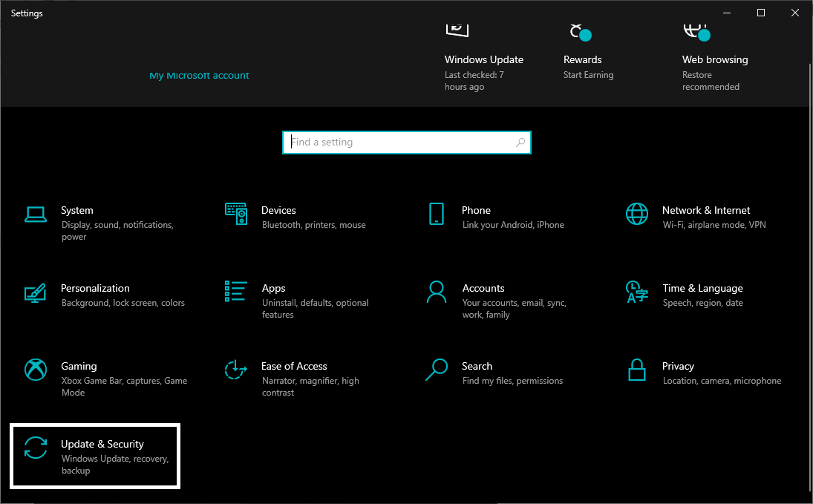Click 'Link your Android, iPhone' description
The height and width of the screenshot is (504, 813).
click(x=513, y=225)
